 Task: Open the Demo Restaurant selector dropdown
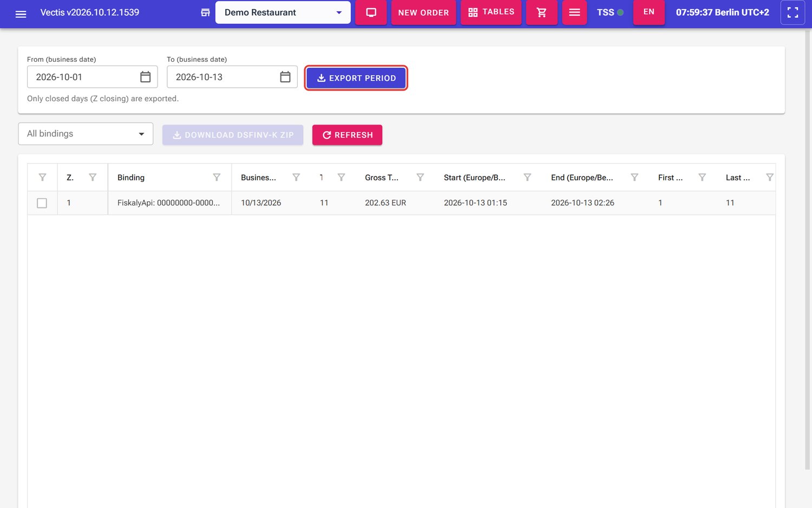[x=283, y=12]
